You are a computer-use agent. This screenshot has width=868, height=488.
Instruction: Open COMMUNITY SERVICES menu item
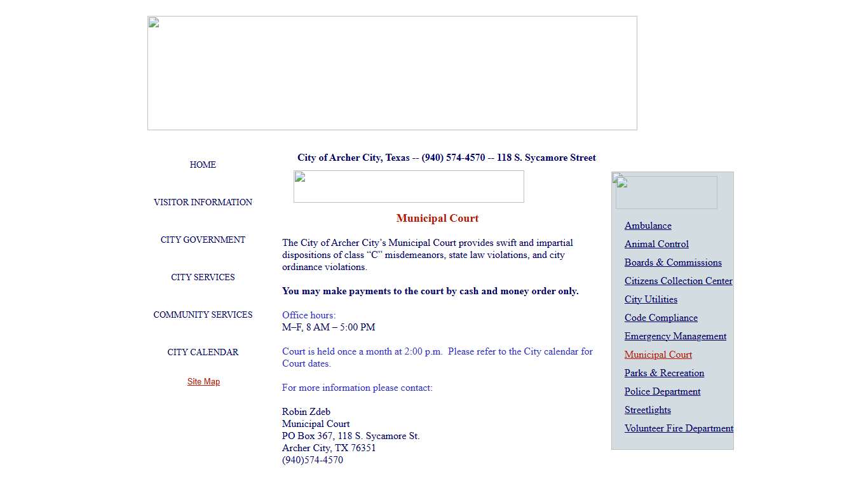tap(203, 315)
